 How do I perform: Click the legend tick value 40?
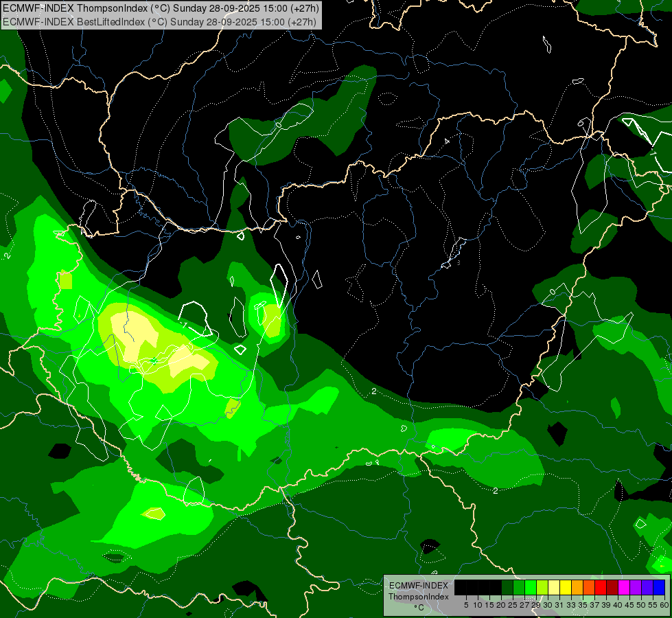618,605
